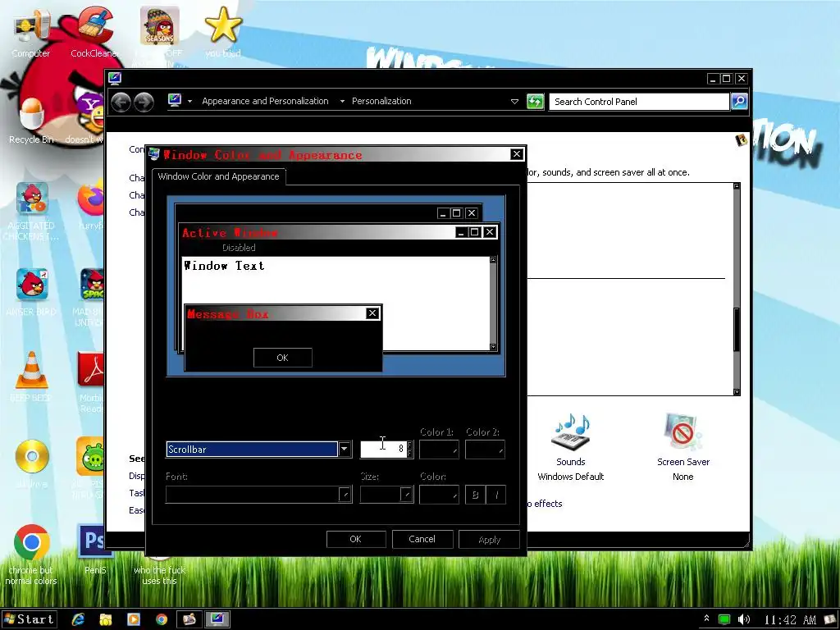Switch to the Personalization taskbar window button
840x630 pixels.
(217, 619)
